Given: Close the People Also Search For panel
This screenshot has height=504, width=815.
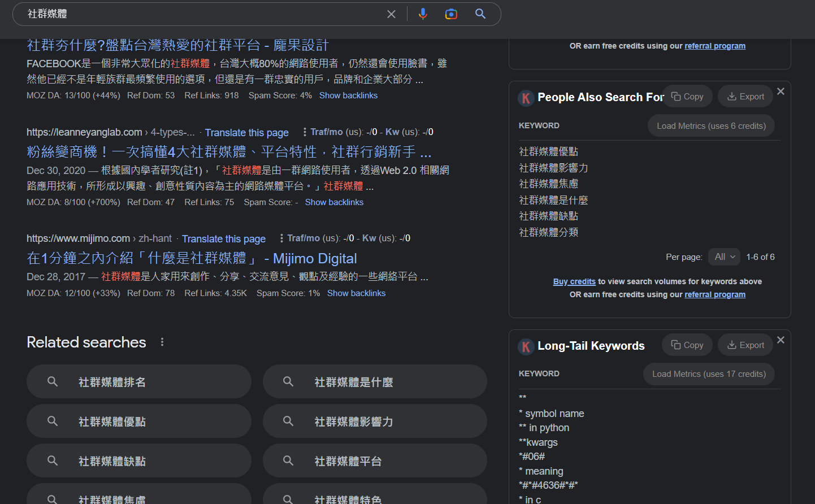Looking at the screenshot, I should 781,92.
